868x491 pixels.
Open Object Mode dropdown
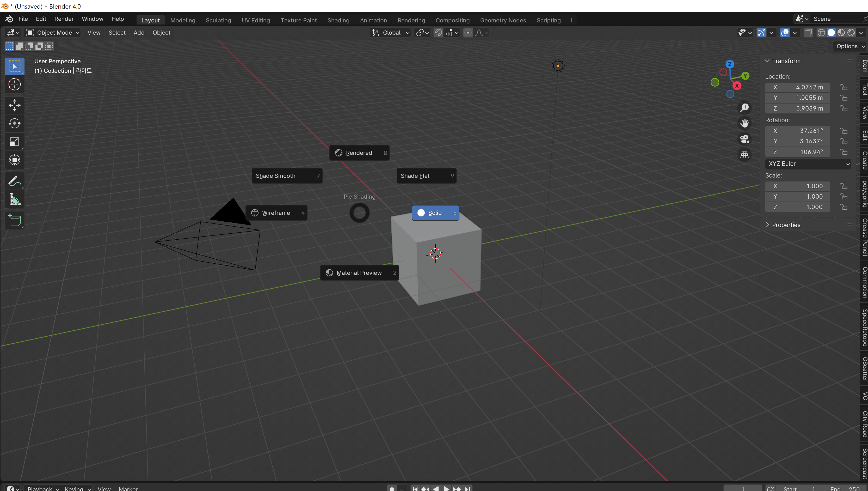pos(53,33)
